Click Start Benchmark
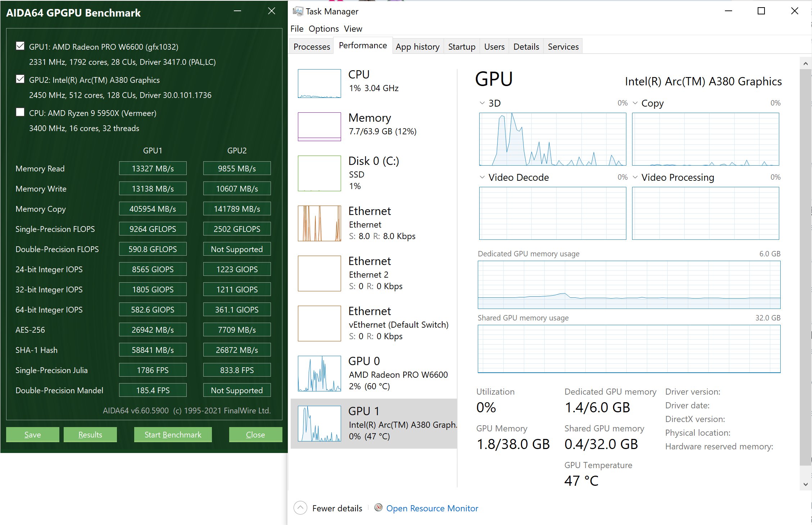 [x=173, y=434]
